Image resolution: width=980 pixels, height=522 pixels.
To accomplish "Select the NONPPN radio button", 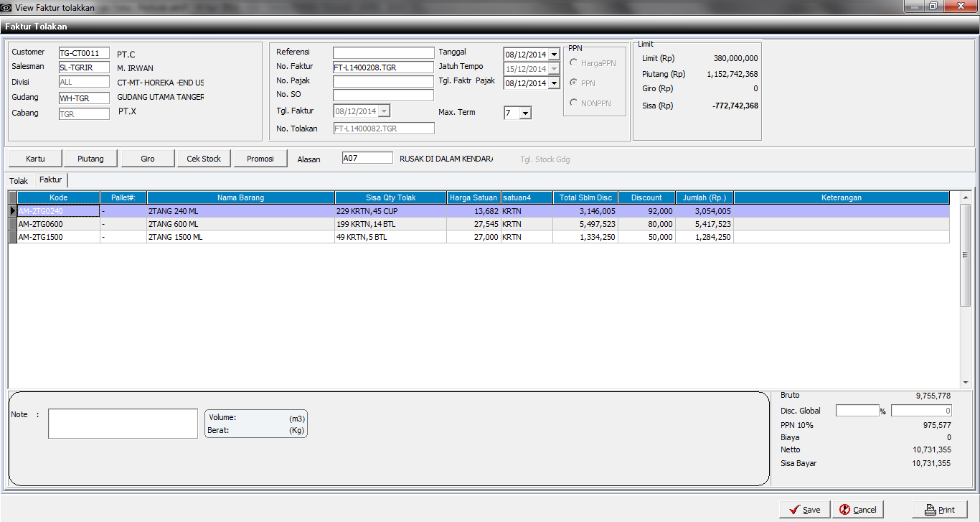I will [x=574, y=103].
